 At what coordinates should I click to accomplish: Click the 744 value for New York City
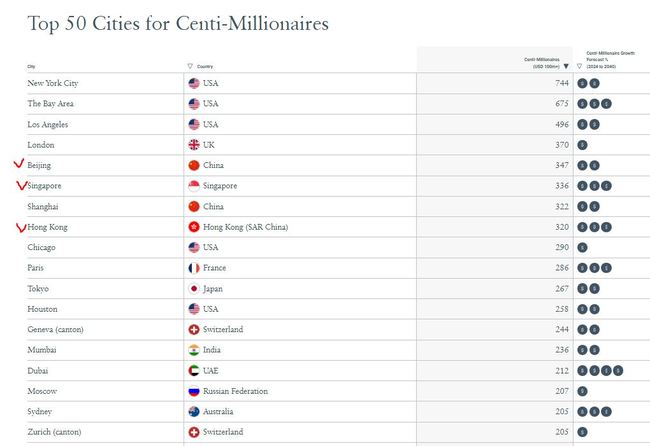click(x=561, y=83)
